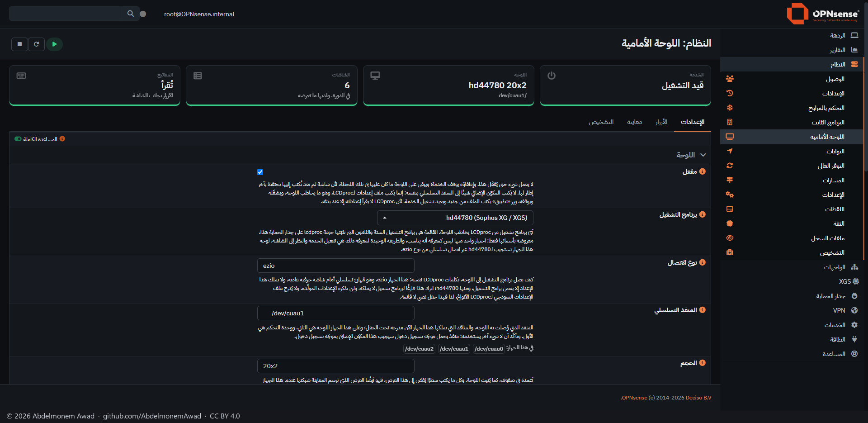868x423 pixels.
Task: Click the keyboard icon in the المفاتيح card
Action: coord(21,76)
